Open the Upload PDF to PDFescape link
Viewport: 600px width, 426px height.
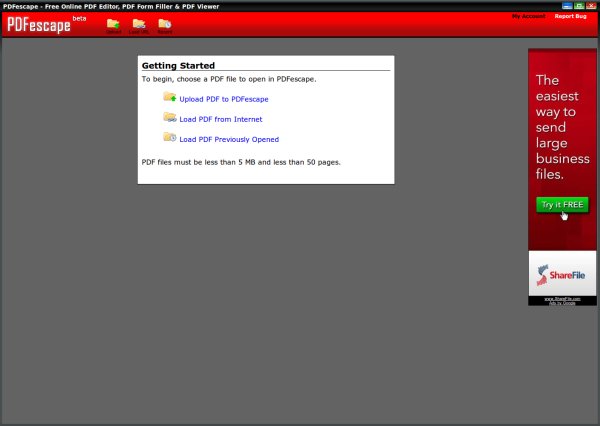(224, 99)
